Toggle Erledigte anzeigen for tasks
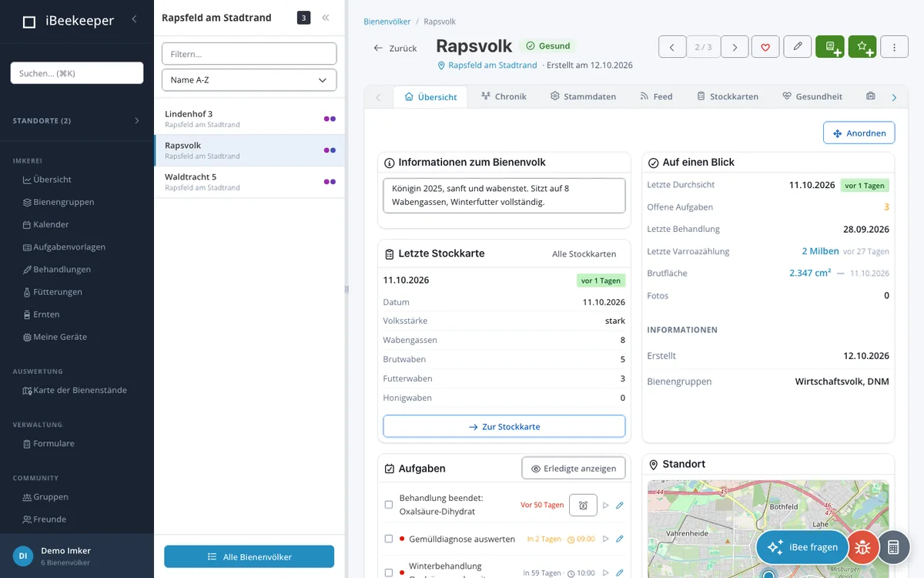Image resolution: width=924 pixels, height=578 pixels. tap(574, 468)
